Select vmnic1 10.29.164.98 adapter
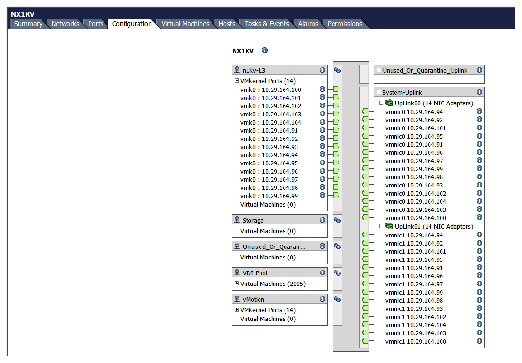This screenshot has height=363, width=522. click(414, 300)
